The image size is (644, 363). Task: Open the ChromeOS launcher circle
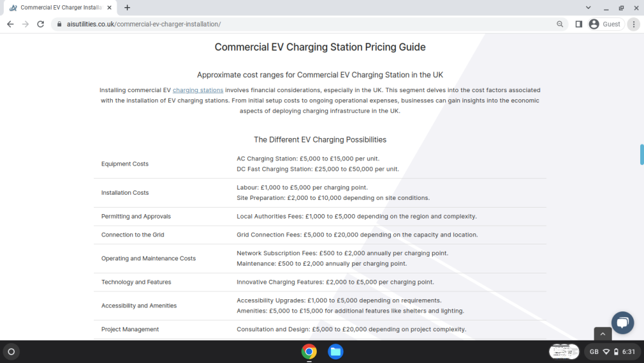11,352
